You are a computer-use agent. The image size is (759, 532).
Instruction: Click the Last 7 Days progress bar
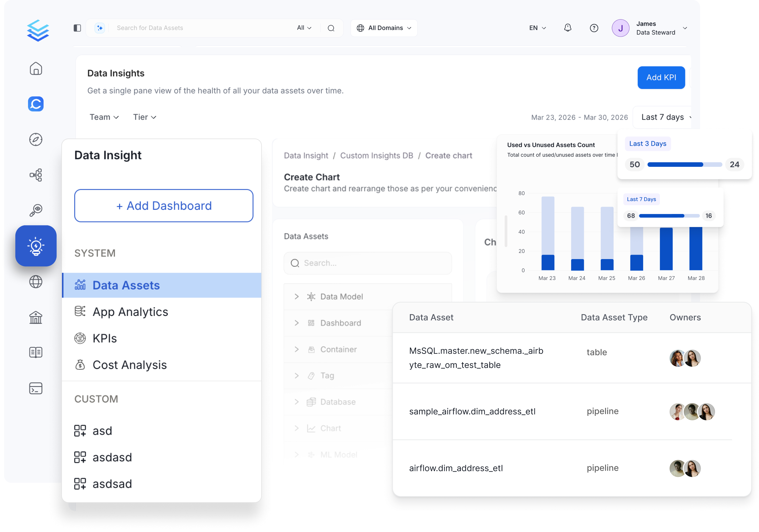tap(669, 215)
